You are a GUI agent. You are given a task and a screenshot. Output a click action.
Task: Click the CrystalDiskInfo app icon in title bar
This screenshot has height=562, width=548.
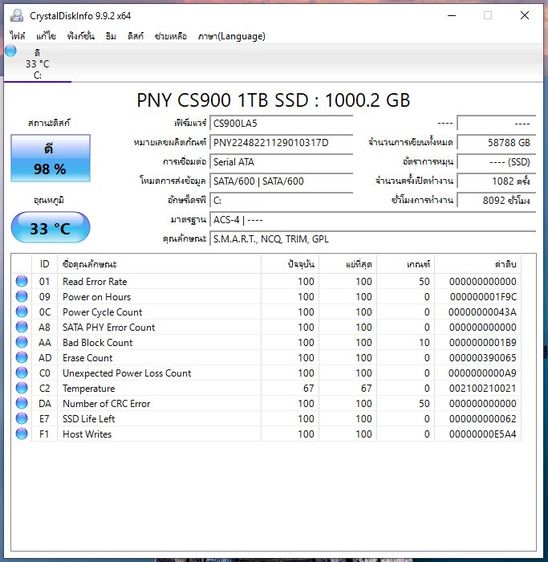tap(17, 15)
